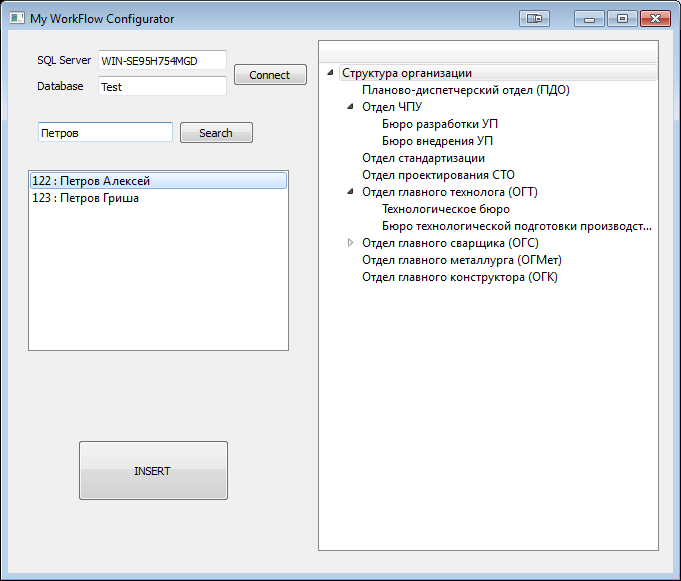Viewport: 681px width, 581px height.
Task: Maximize the My WorkFlow Configurator window
Action: point(622,18)
